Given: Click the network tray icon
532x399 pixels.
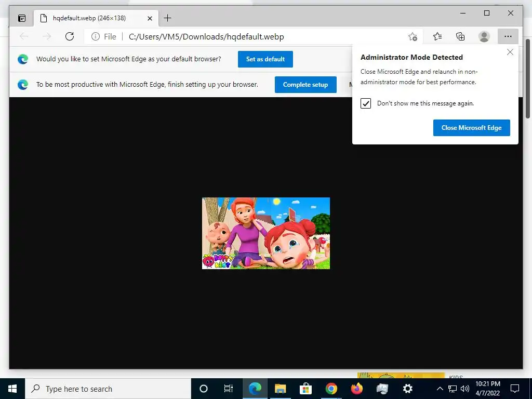Looking at the screenshot, I should coord(453,389).
